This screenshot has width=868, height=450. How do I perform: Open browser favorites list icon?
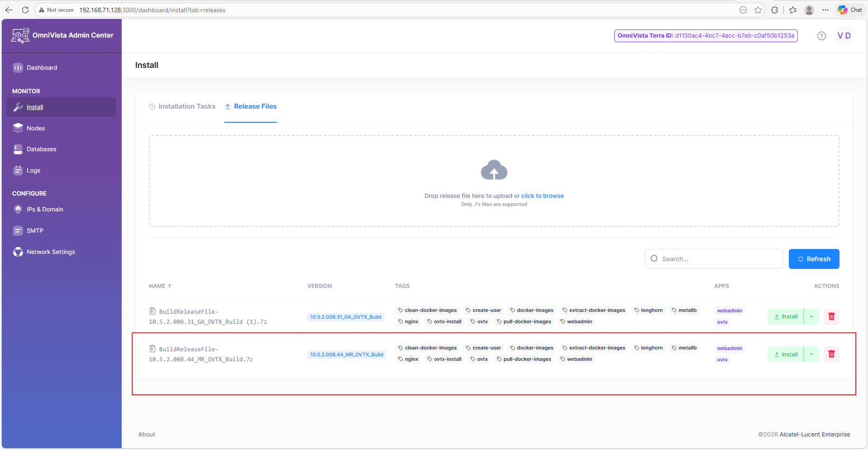(x=793, y=10)
